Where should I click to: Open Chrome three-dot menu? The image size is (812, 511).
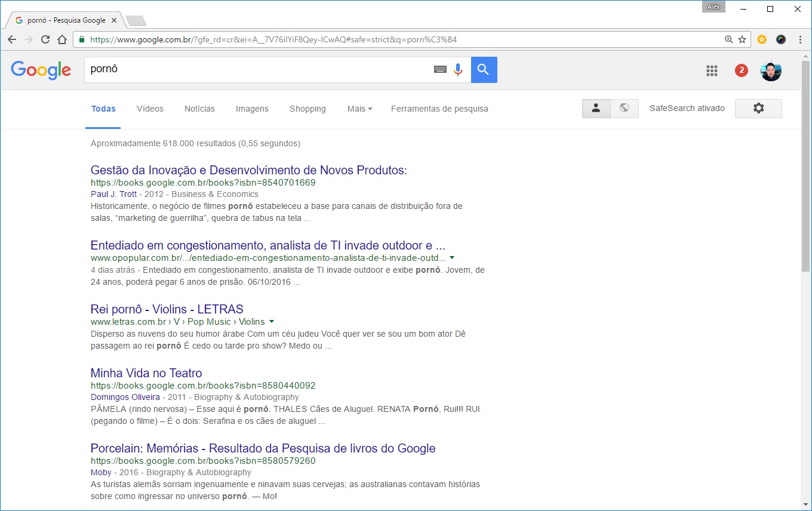800,39
